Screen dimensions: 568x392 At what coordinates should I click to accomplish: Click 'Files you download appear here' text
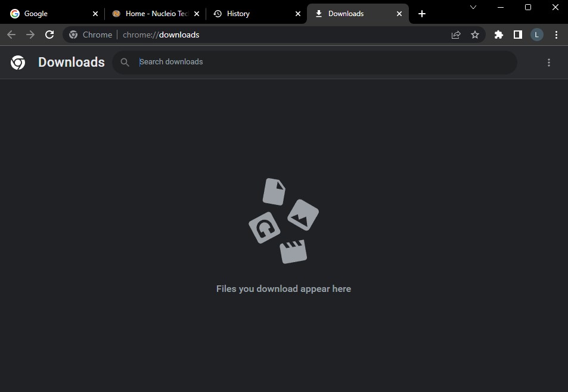coord(284,289)
